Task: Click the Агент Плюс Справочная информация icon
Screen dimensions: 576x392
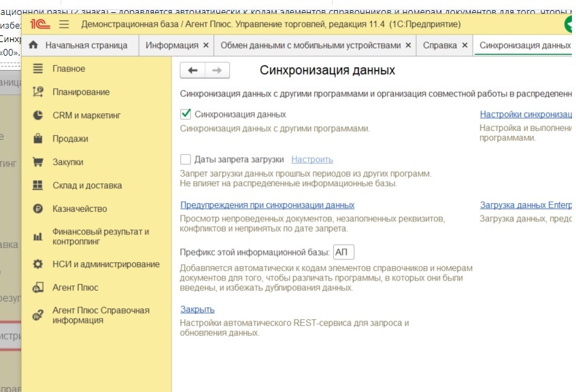Action: click(38, 315)
